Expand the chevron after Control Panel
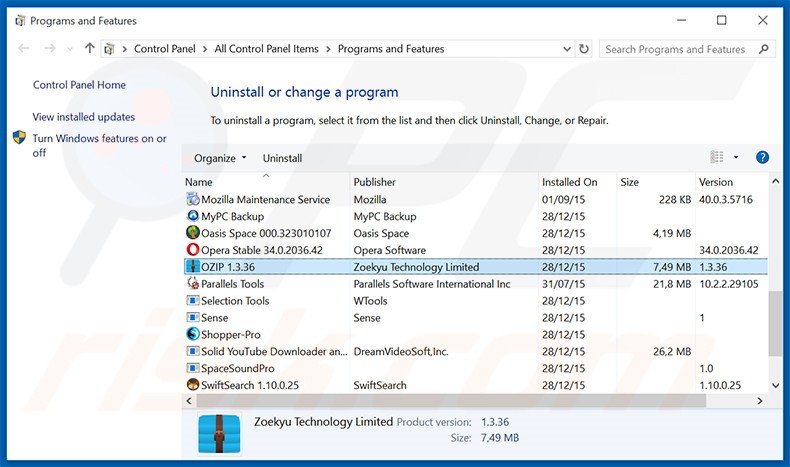This screenshot has width=790, height=467. [205, 49]
